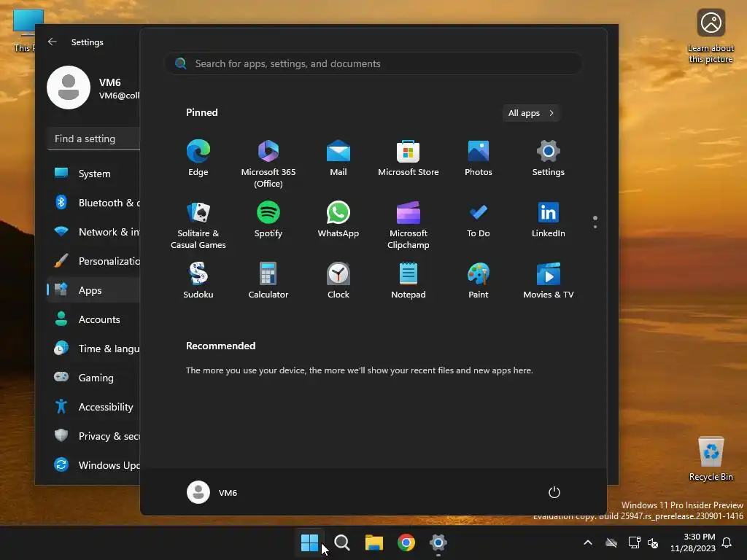
Task: Open notification center bell
Action: coord(727,542)
